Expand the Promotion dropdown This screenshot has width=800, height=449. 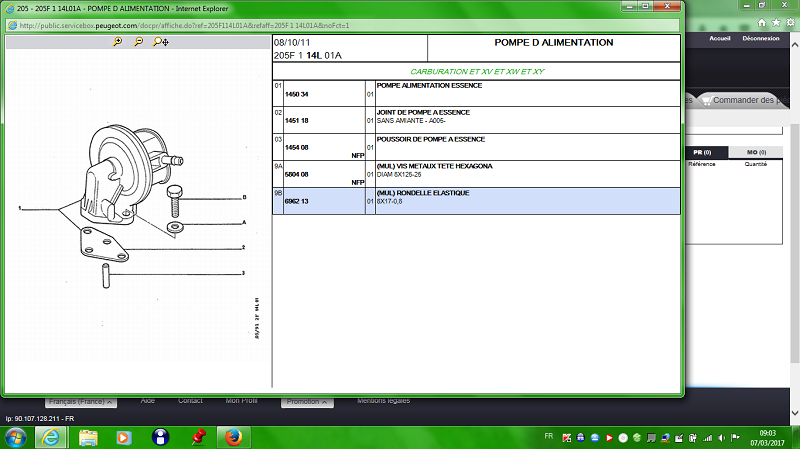point(307,402)
